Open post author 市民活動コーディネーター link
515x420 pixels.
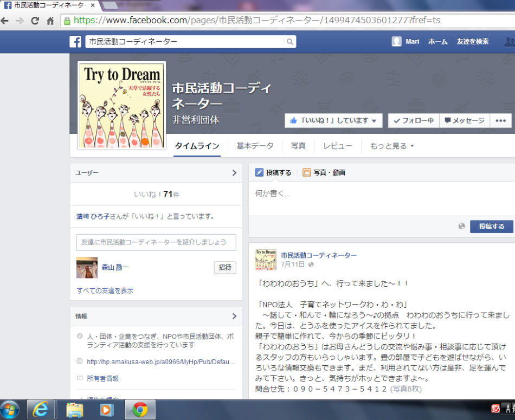click(319, 255)
